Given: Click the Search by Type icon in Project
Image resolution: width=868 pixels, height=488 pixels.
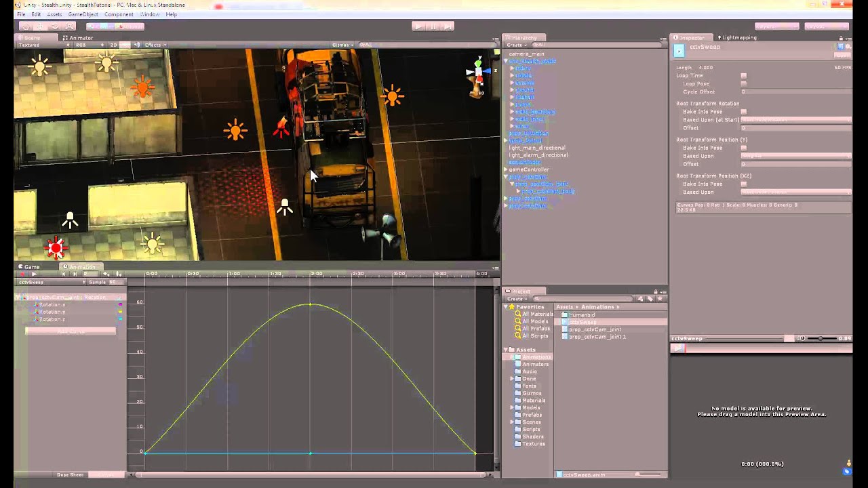Looking at the screenshot, I should tap(640, 299).
